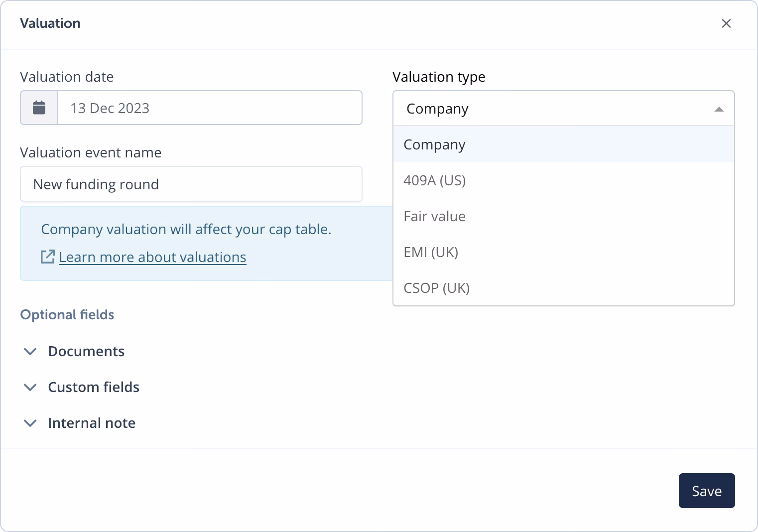Focus the Valuation event name input
758x532 pixels.
coord(191,184)
